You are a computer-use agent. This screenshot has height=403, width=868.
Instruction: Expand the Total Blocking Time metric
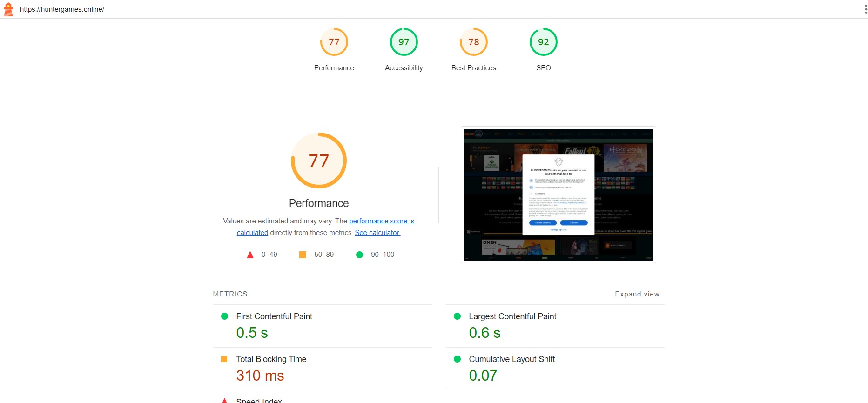(x=271, y=359)
